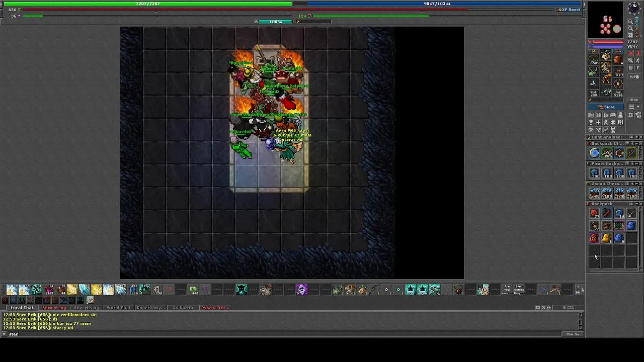Open the Advertising chat tab
This screenshot has height=362, width=644.
(86, 308)
